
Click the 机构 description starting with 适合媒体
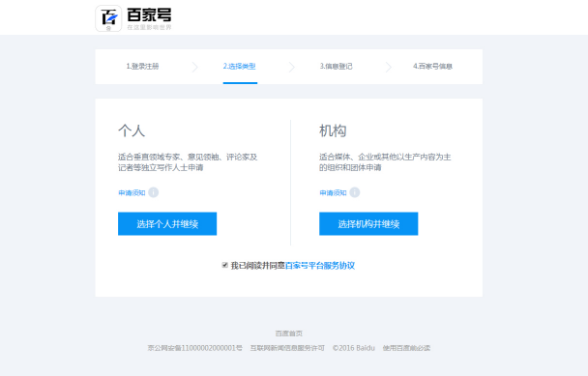[x=385, y=162]
